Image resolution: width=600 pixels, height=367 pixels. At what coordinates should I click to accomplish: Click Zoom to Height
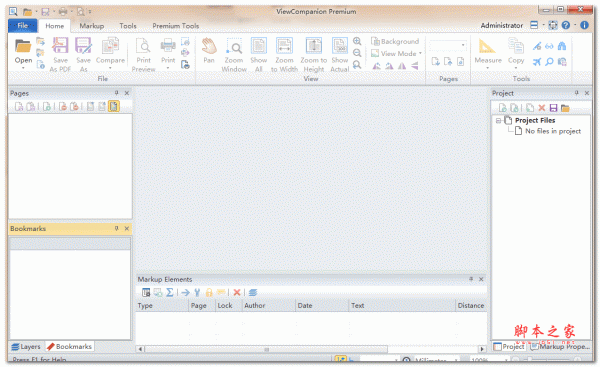point(313,46)
